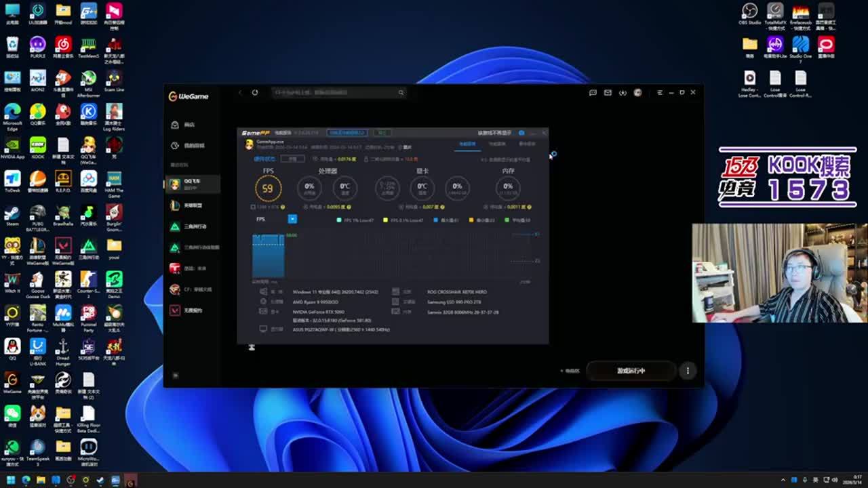The image size is (868, 488).
Task: Click the game running button at bottom right
Action: click(631, 371)
